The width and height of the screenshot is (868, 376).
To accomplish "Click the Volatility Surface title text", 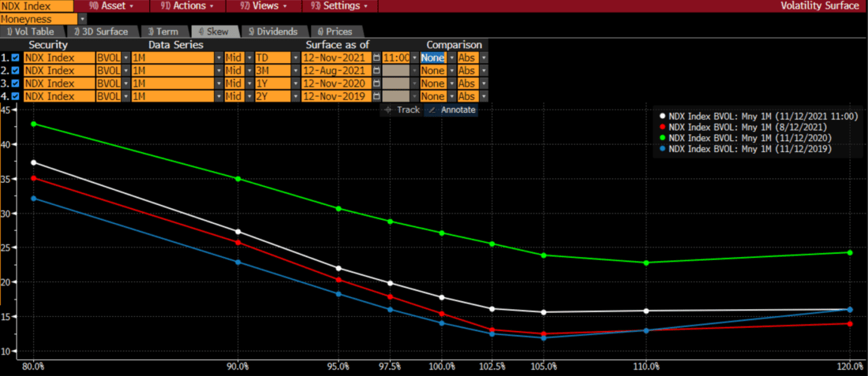I will pos(819,6).
